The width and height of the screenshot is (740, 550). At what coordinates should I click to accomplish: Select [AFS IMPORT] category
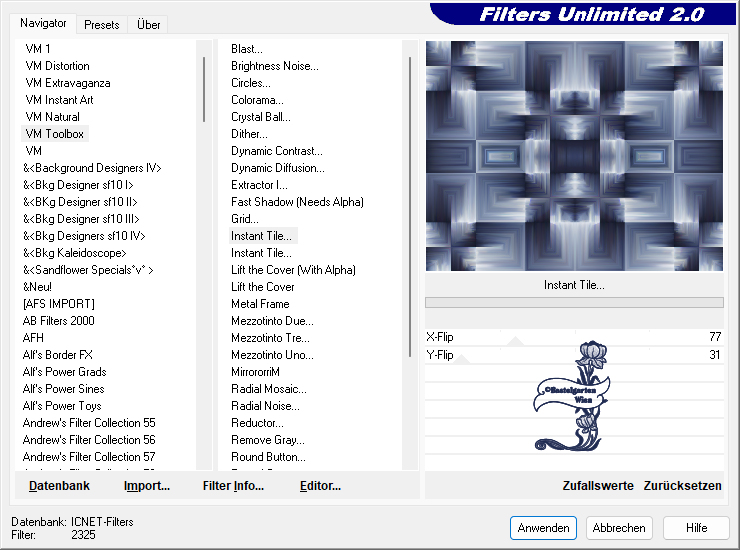(59, 304)
